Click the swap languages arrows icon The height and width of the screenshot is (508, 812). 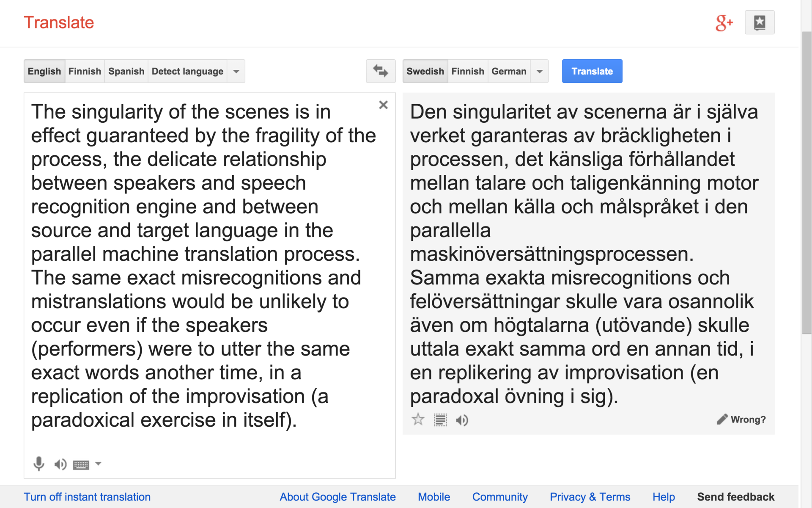[x=381, y=71]
